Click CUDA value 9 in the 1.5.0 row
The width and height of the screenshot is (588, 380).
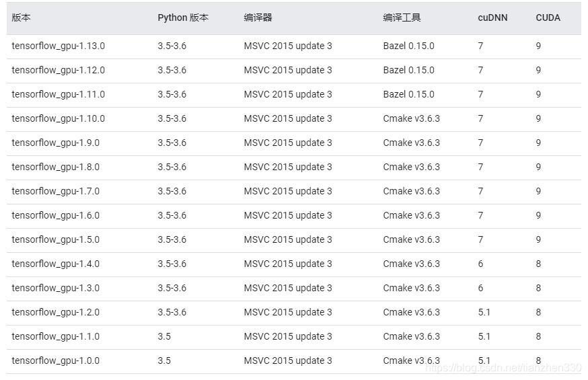(x=538, y=240)
